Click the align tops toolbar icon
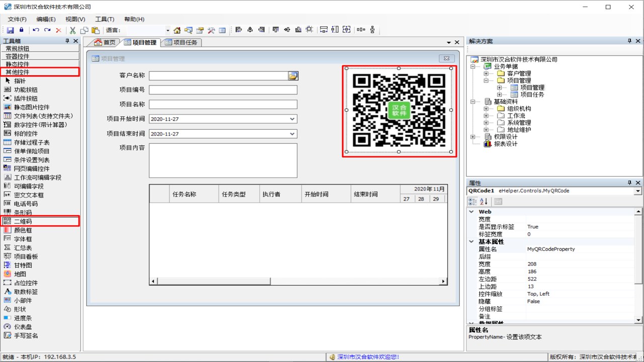The image size is (644, 362). coord(276,30)
